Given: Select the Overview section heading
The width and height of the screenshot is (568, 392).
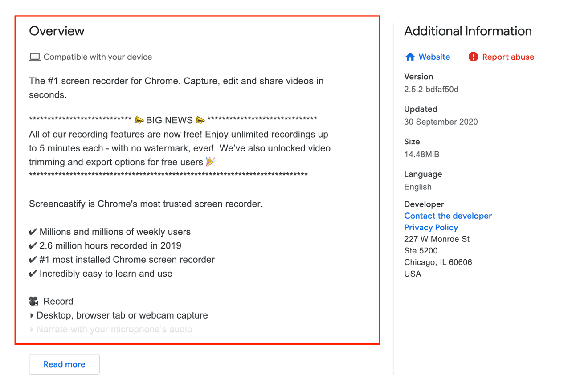Looking at the screenshot, I should pyautogui.click(x=57, y=31).
